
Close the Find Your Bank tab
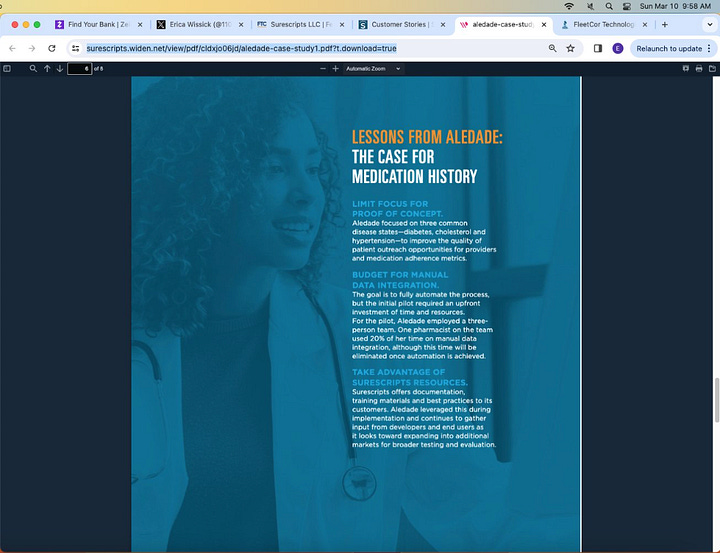(140, 25)
